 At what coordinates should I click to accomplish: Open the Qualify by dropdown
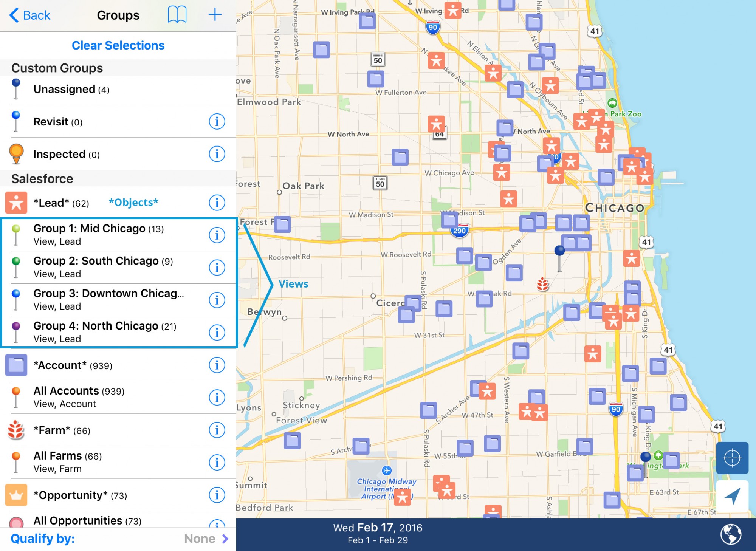(x=206, y=539)
